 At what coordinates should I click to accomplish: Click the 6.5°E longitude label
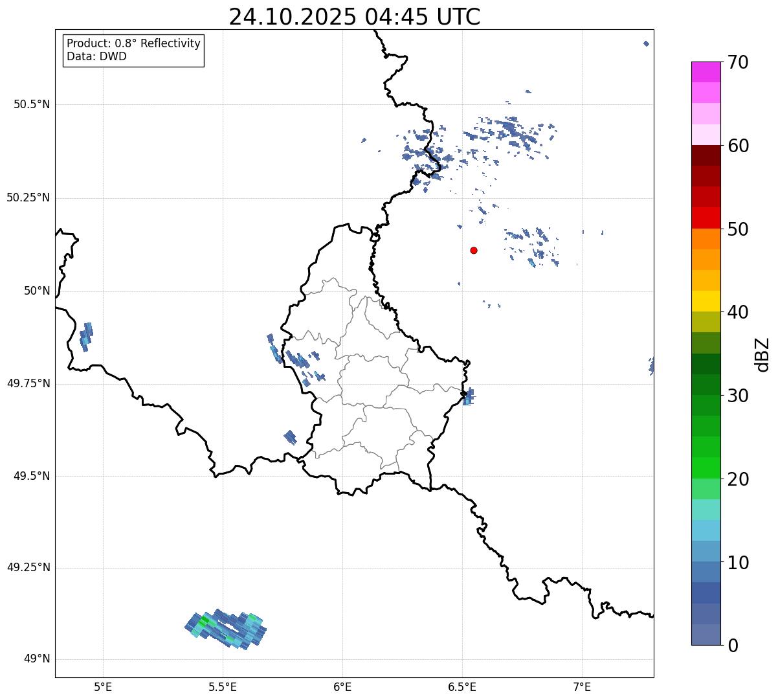pos(462,686)
